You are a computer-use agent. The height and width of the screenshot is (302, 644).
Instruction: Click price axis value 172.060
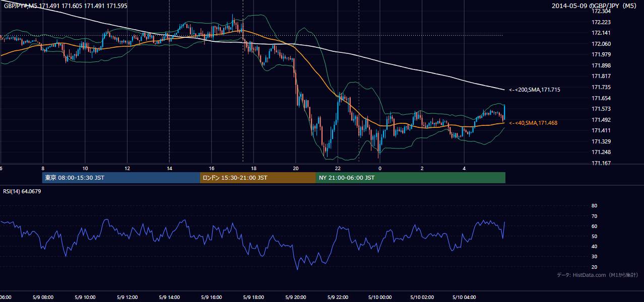[601, 44]
